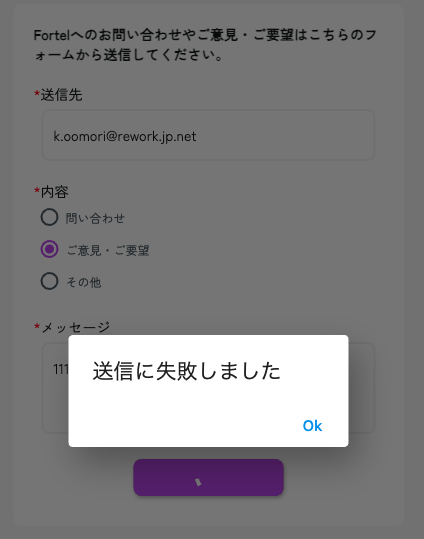Click the red asterisk beside 送信先

(x=37, y=93)
